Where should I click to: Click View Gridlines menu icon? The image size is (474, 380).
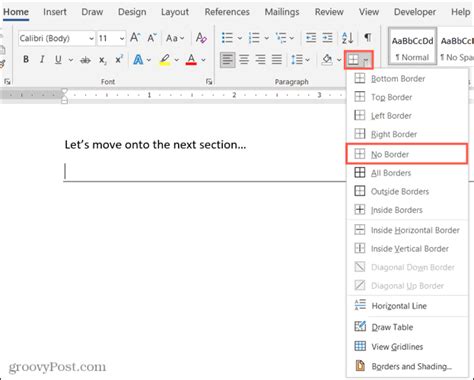(360, 346)
